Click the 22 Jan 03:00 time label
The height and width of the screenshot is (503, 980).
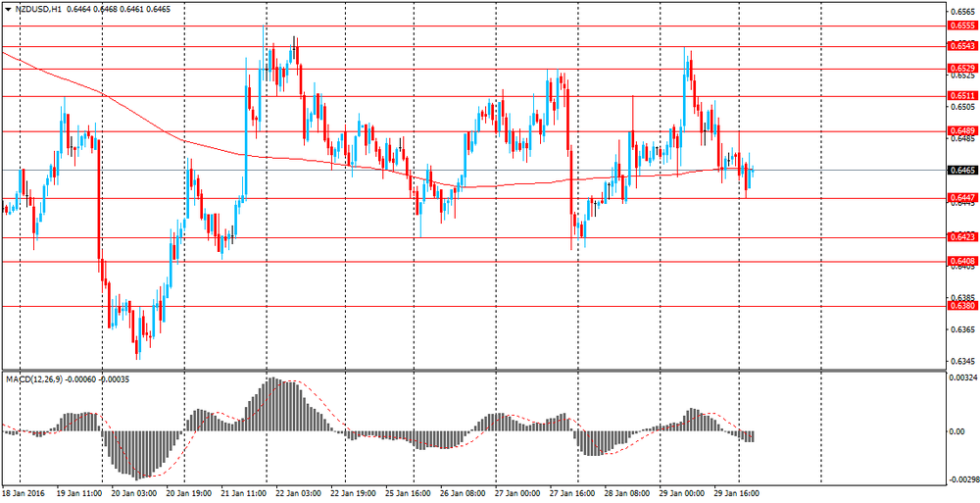[292, 493]
